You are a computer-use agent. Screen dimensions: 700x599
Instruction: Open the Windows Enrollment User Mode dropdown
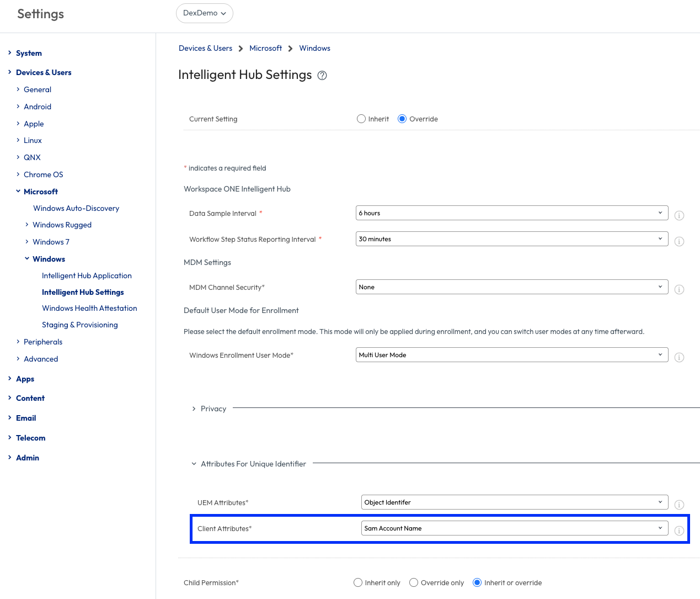click(x=512, y=355)
